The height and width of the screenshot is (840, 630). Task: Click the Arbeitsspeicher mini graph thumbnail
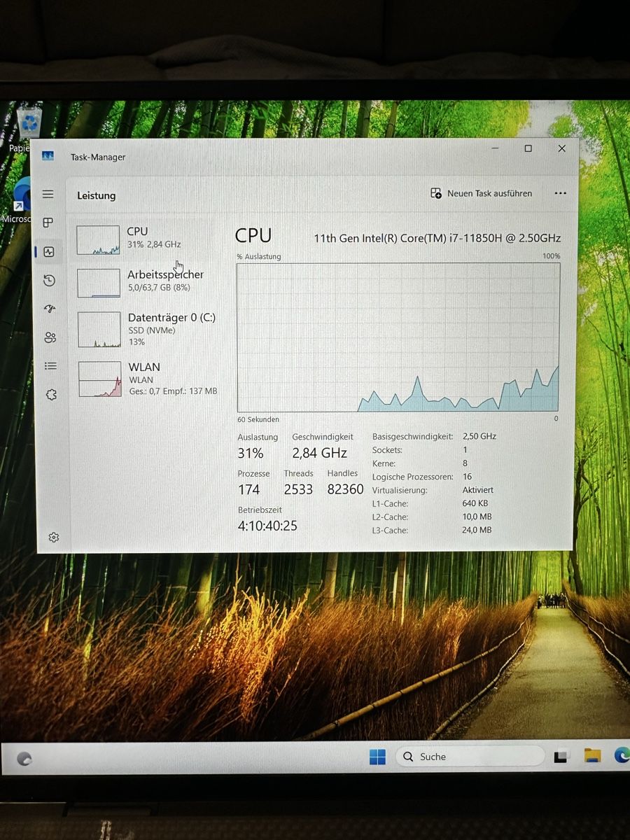tap(99, 283)
